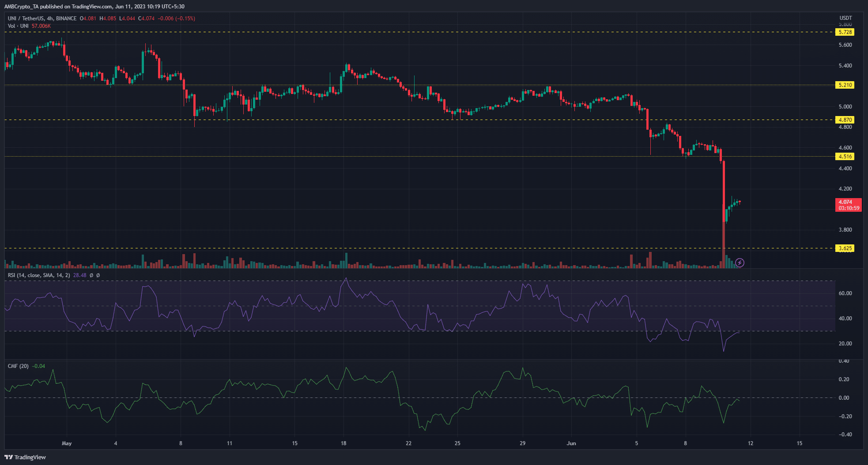Select the 4.870 yellow price level label
The width and height of the screenshot is (868, 465).
[x=845, y=120]
